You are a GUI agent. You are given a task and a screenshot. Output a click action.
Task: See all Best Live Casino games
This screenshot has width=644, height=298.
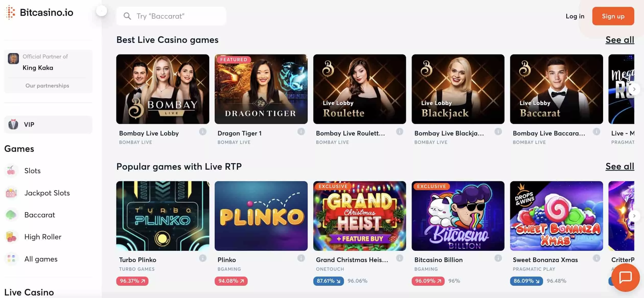coord(620,40)
